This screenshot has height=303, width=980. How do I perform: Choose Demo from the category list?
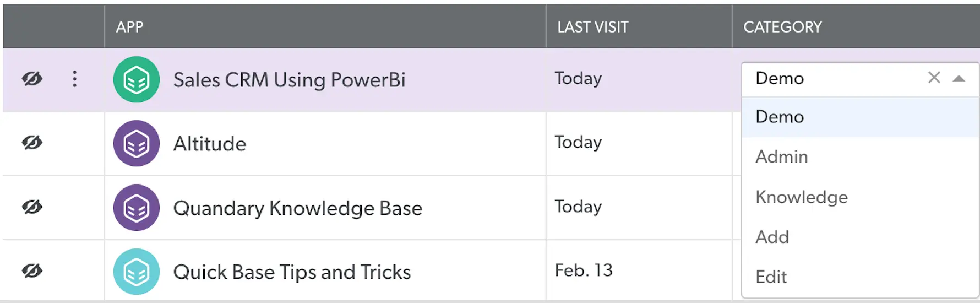coord(780,117)
